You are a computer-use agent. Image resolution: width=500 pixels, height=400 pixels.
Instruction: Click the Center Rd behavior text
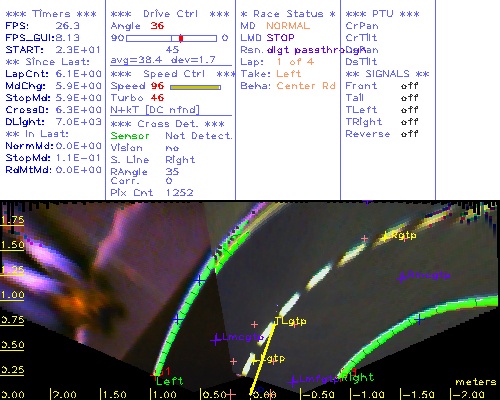point(306,86)
